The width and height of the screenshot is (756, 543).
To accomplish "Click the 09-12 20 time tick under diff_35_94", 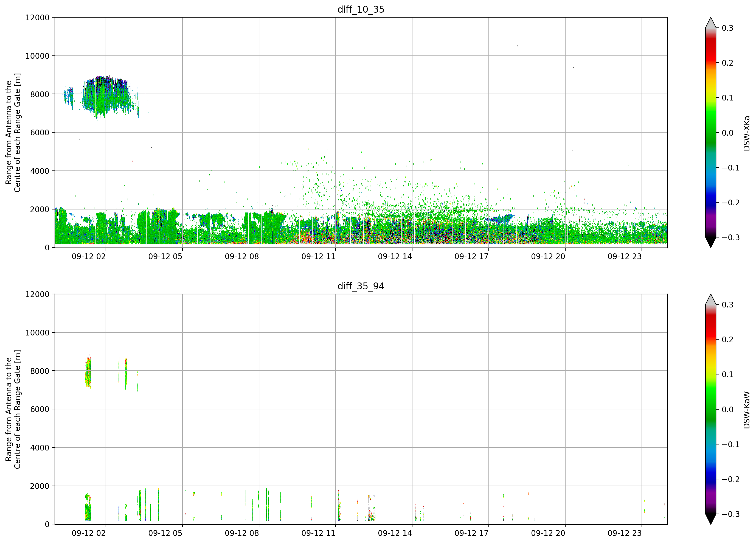I will click(548, 533).
